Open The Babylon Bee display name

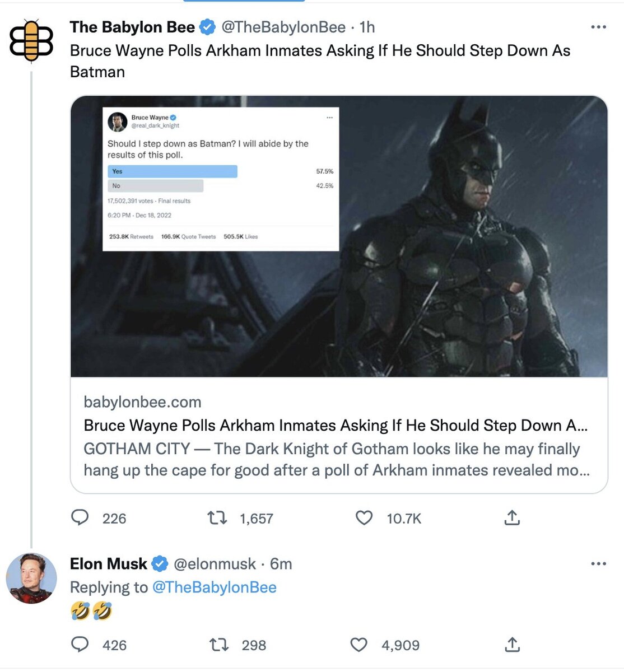tap(132, 27)
